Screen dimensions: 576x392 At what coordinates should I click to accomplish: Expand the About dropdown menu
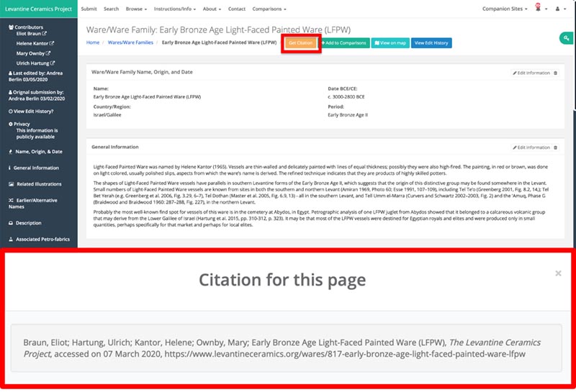[x=212, y=9]
